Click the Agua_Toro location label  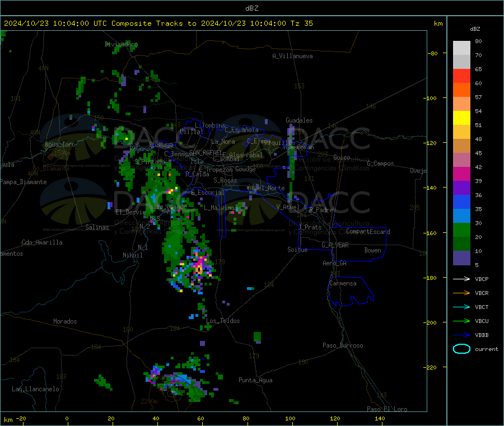click(x=60, y=144)
